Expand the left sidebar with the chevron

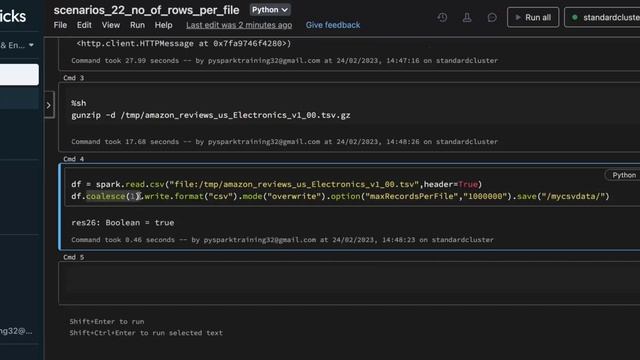tap(49, 105)
